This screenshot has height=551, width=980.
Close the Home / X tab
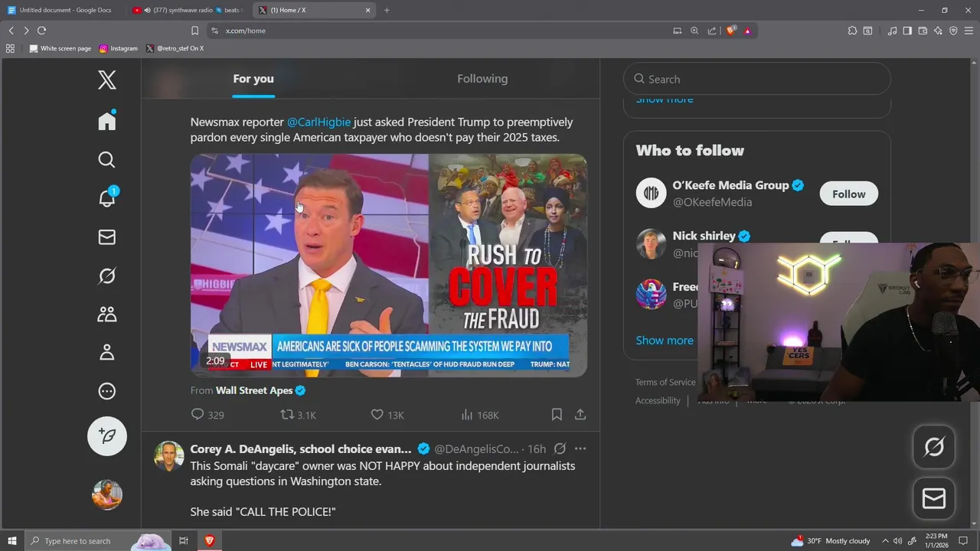(367, 10)
